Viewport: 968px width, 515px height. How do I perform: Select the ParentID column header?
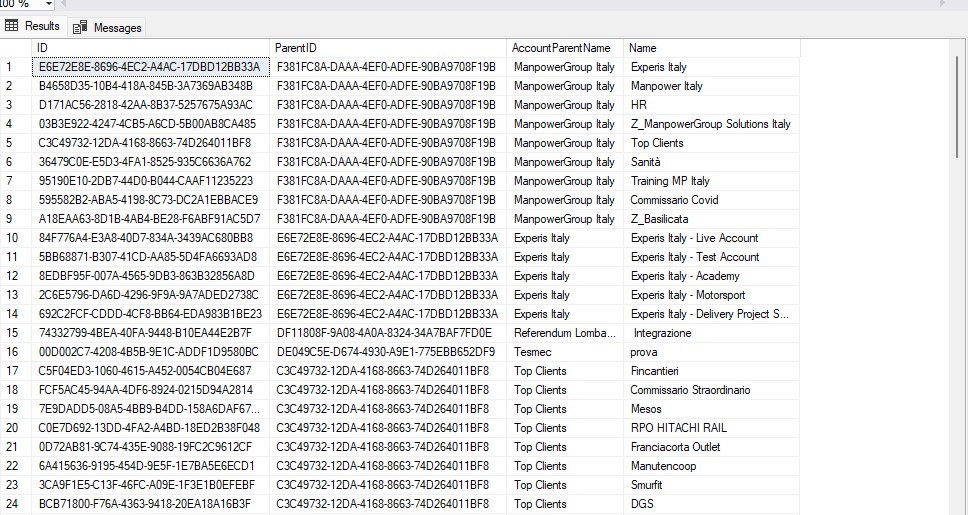pos(388,48)
